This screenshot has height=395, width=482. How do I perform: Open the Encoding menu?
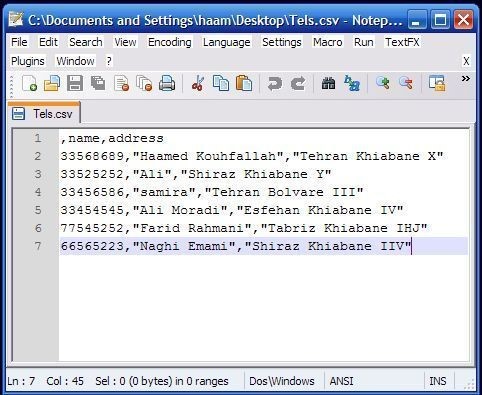tap(170, 42)
